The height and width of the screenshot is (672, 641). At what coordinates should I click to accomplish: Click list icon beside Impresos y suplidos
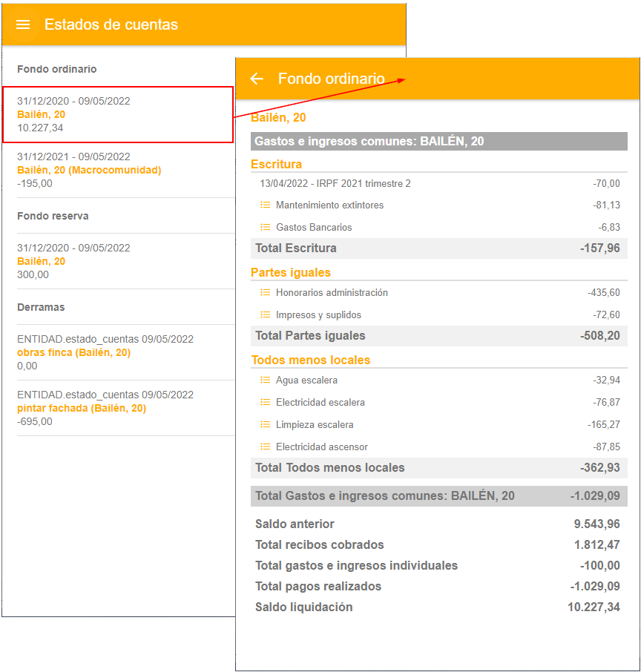tap(266, 314)
